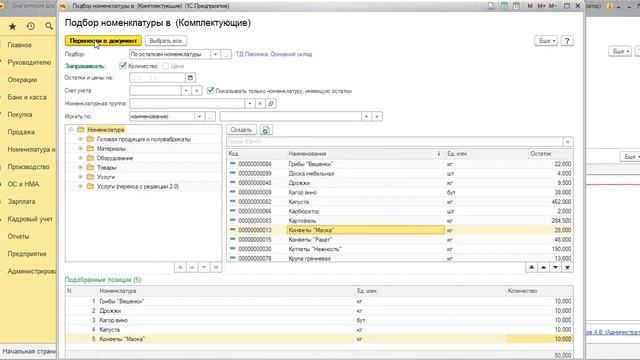Expand the Оборудование folder
The height and width of the screenshot is (360, 640).
tap(80, 158)
